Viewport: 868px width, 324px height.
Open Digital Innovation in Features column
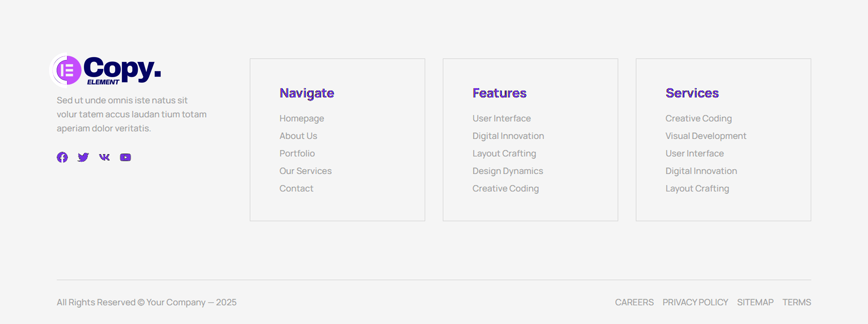point(508,136)
